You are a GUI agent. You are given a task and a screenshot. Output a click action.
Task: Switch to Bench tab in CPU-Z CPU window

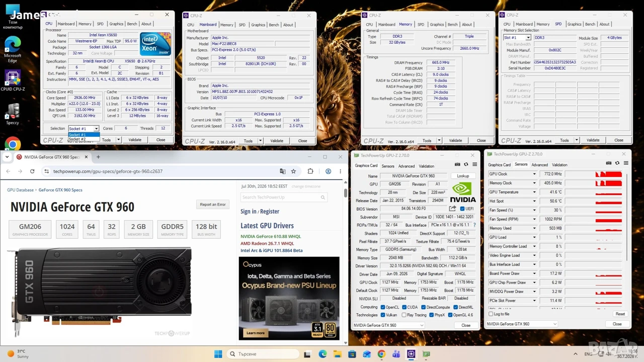pyautogui.click(x=132, y=24)
